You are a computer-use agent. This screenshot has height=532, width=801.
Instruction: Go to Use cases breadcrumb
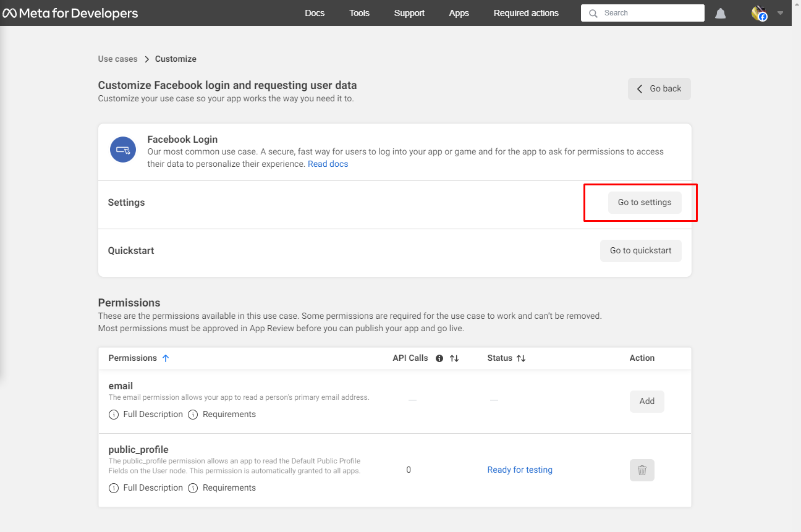(x=117, y=59)
